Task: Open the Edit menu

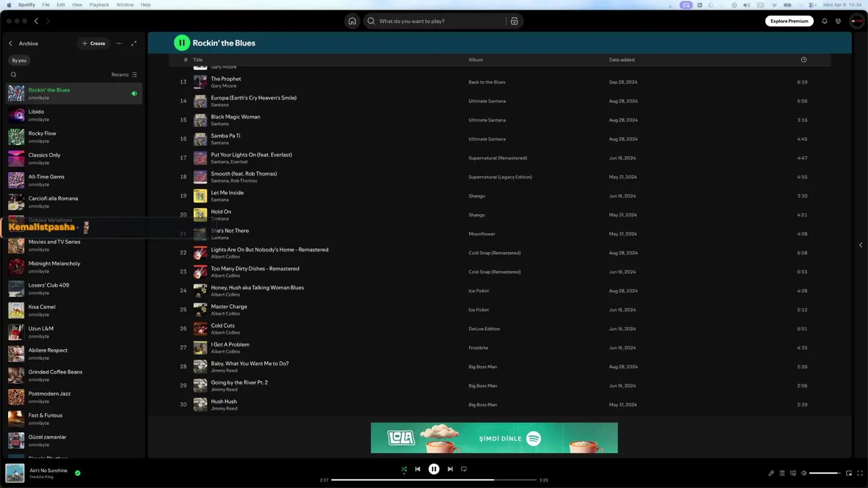Action: (x=61, y=5)
